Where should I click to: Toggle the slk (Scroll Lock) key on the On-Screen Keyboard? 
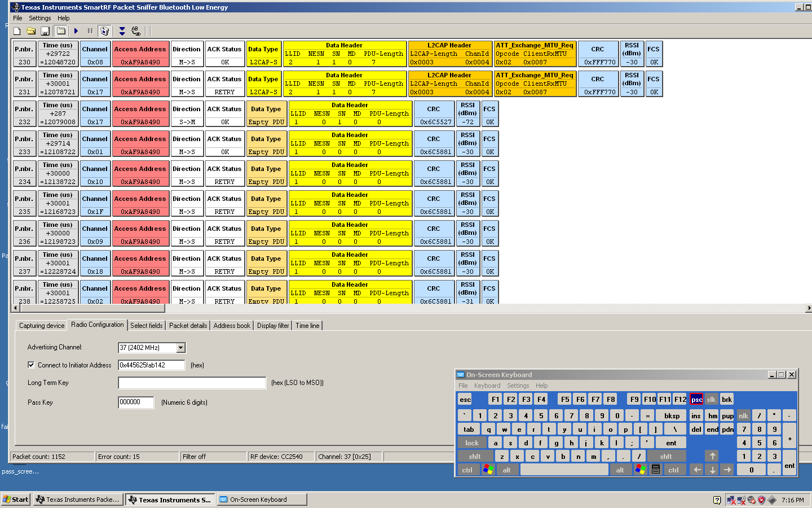(712, 400)
